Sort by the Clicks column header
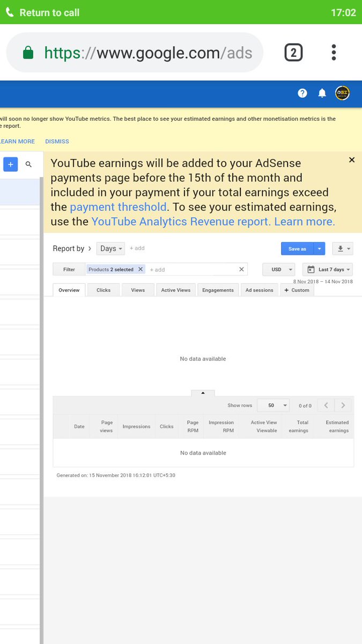 click(x=167, y=427)
